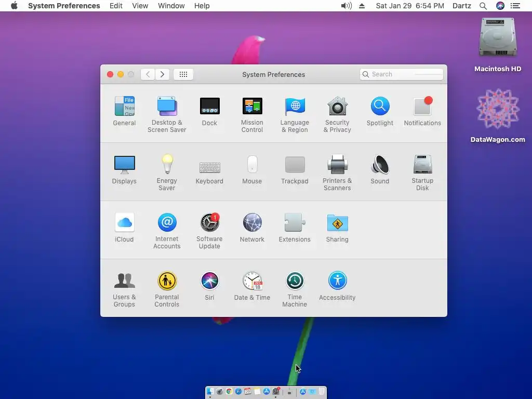
Task: Open the Extensions preferences pane
Action: pyautogui.click(x=295, y=228)
